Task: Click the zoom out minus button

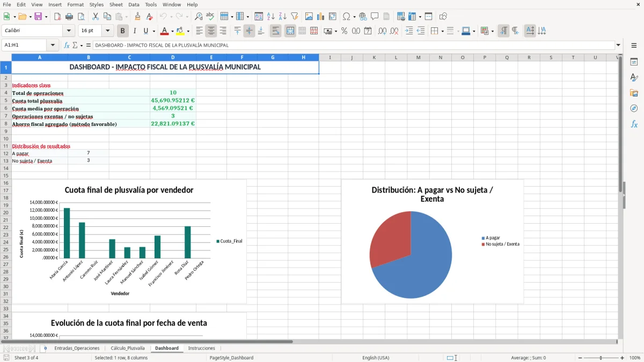Action: click(x=580, y=358)
